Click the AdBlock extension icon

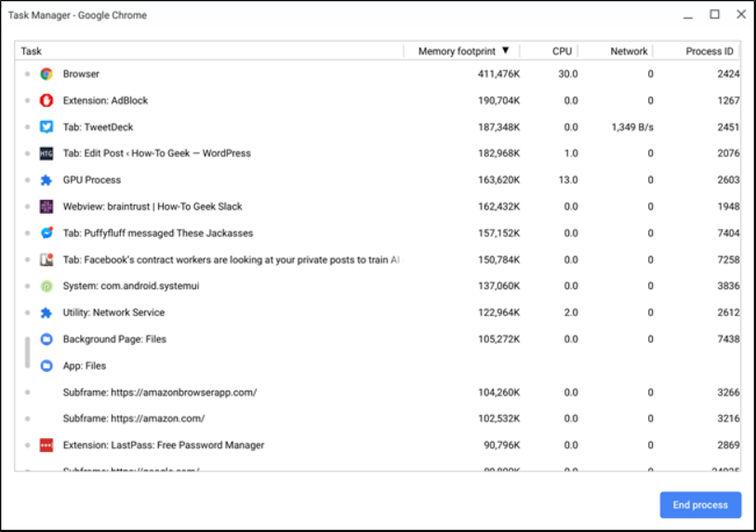[x=46, y=100]
